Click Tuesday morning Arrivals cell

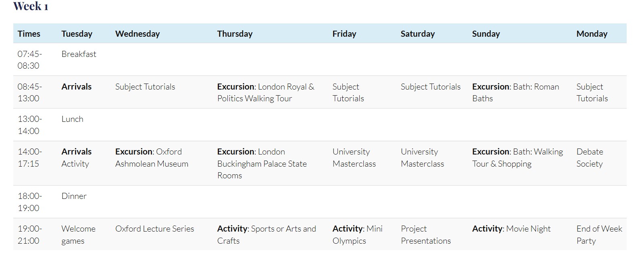pos(76,87)
